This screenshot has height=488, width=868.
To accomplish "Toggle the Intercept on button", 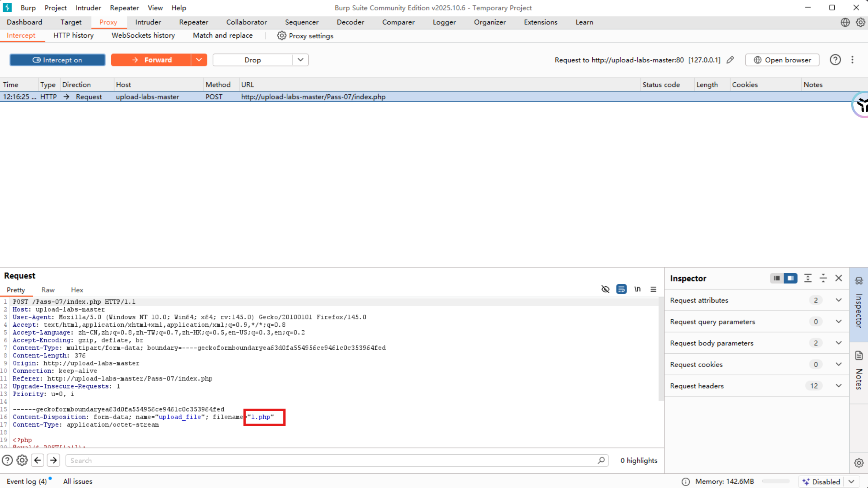I will pos(57,60).
